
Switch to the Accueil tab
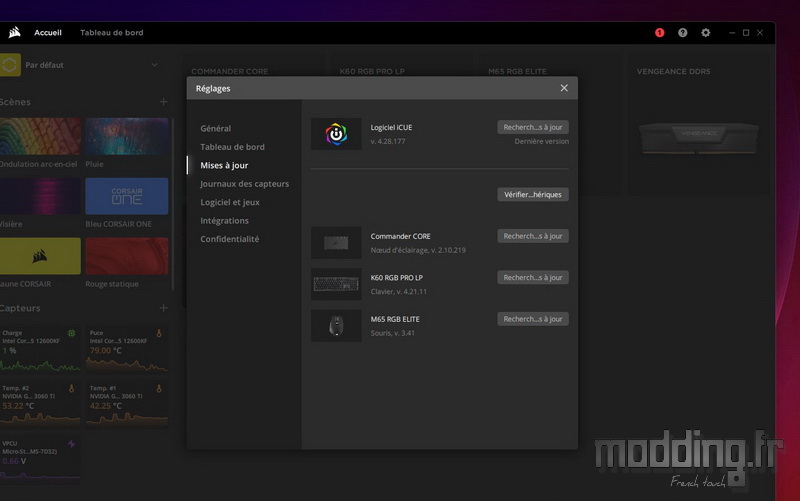tap(47, 33)
